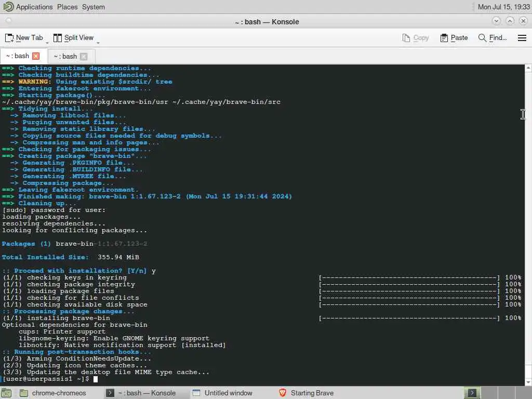Click the window icon beside Untitled window
The width and height of the screenshot is (532, 399).
tap(196, 393)
